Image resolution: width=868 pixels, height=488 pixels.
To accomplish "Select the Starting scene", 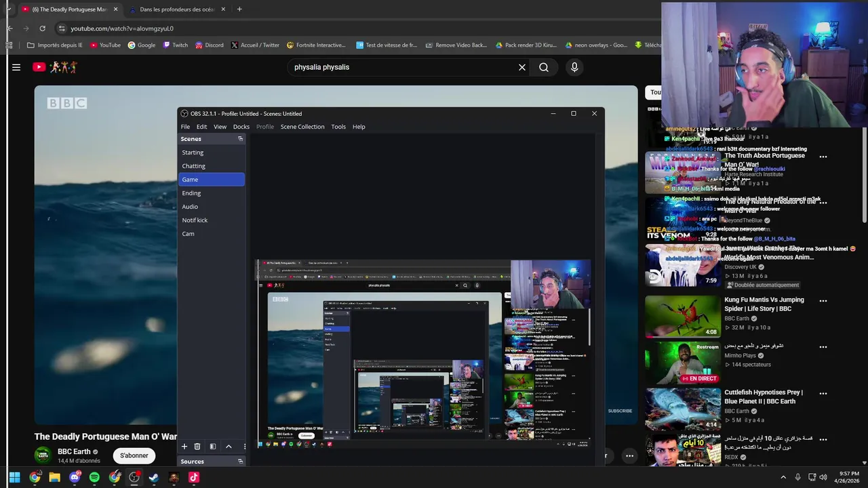I will (212, 152).
